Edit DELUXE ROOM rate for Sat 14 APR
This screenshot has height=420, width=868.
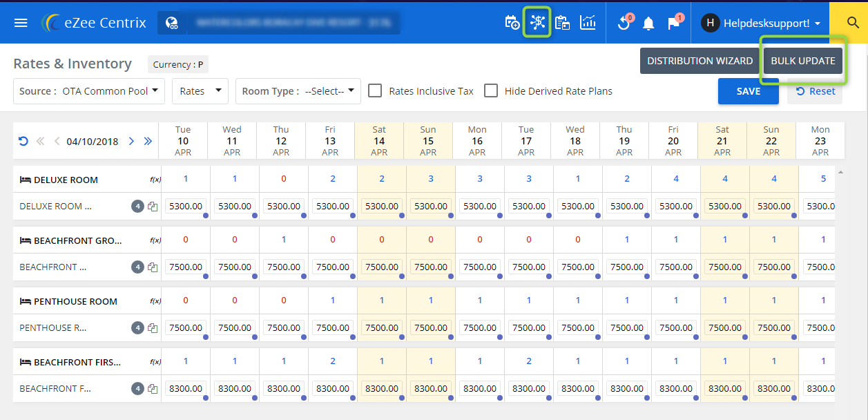[x=382, y=206]
